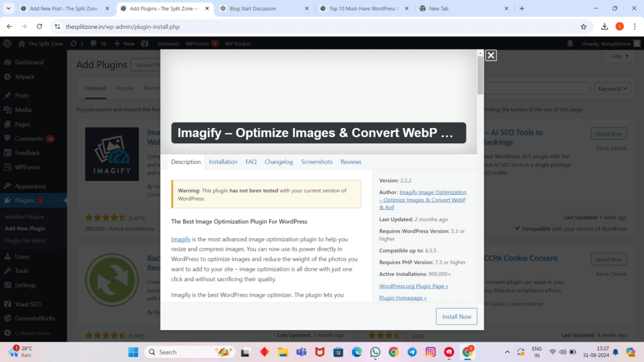
Task: Open the Reviews tab
Action: click(351, 162)
